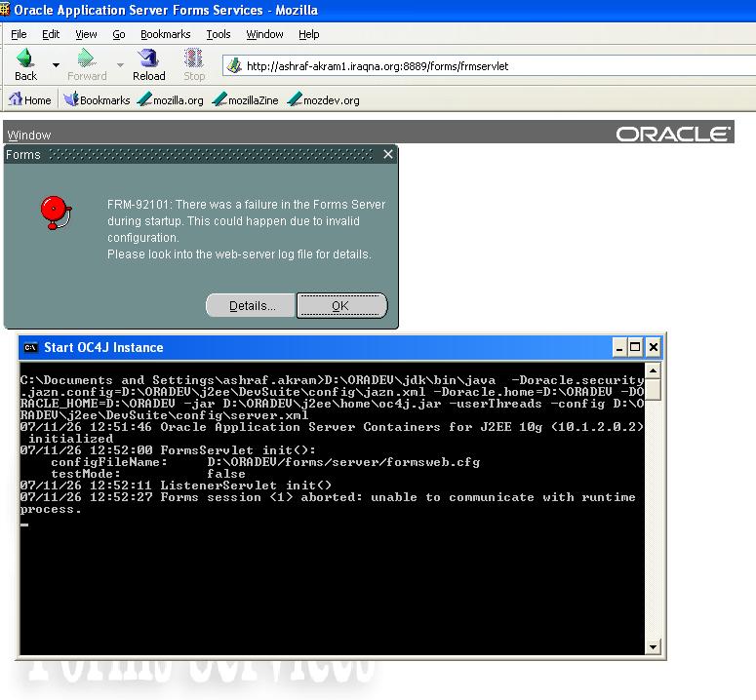This screenshot has height=700, width=756.
Task: Open the browser Window menu
Action: (x=264, y=34)
